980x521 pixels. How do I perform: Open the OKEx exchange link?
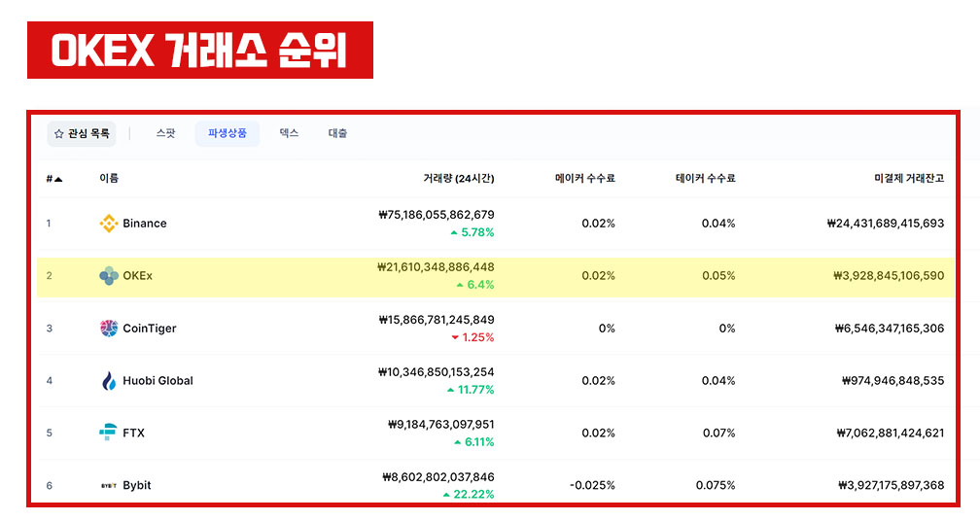(x=137, y=275)
